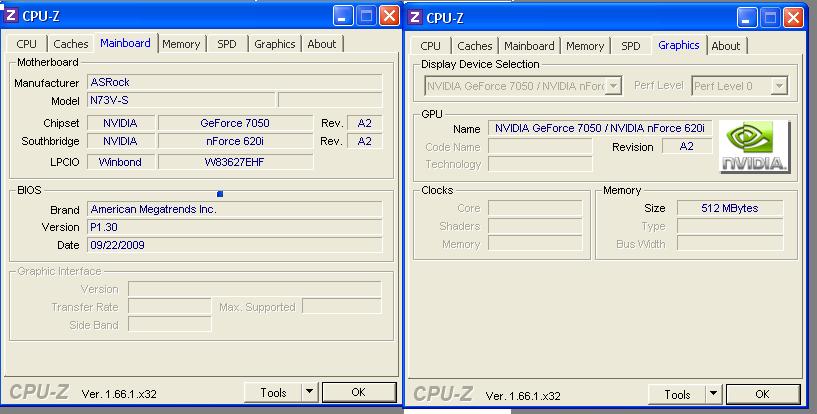Click the ASRock manufacturer field
This screenshot has width=817, height=414.
(234, 82)
